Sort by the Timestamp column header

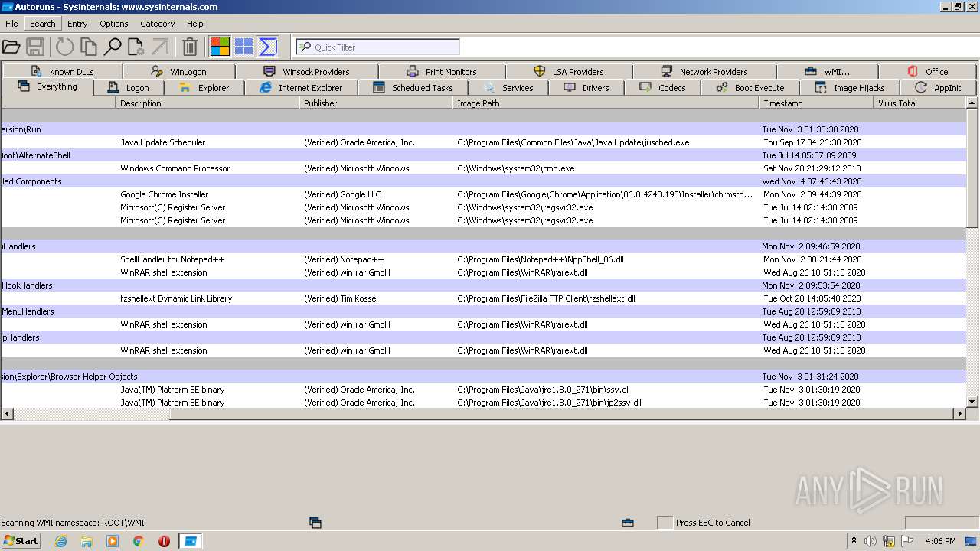click(816, 103)
